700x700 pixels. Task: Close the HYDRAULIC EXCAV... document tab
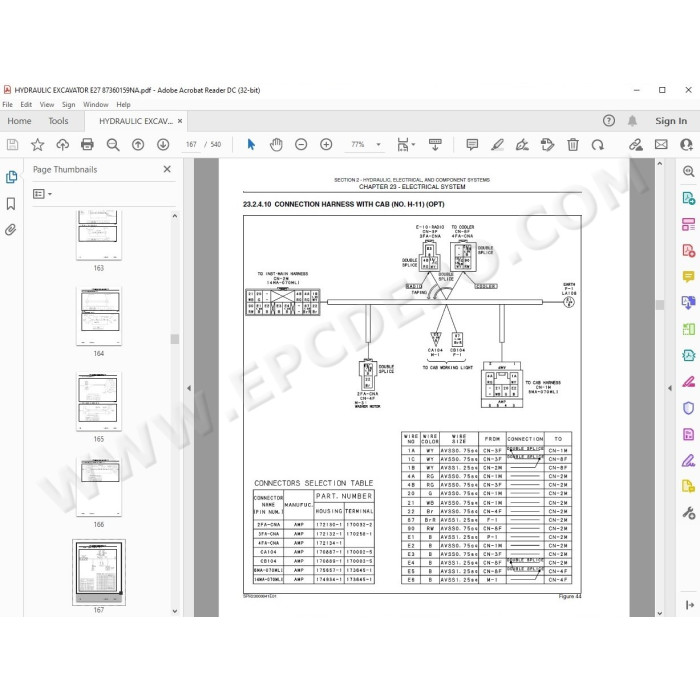tap(180, 121)
